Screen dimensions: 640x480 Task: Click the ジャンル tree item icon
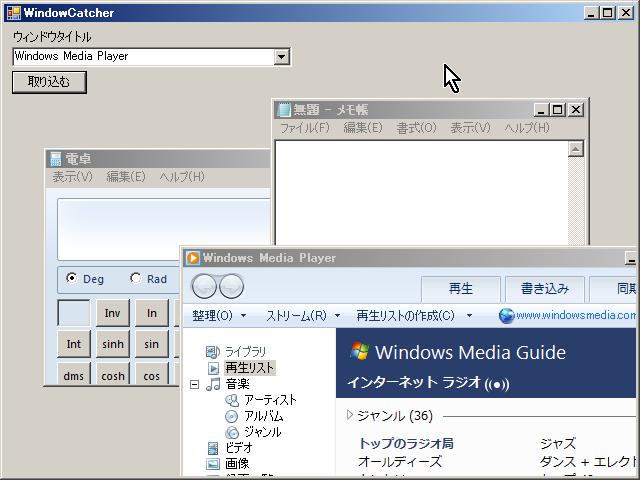tap(232, 432)
